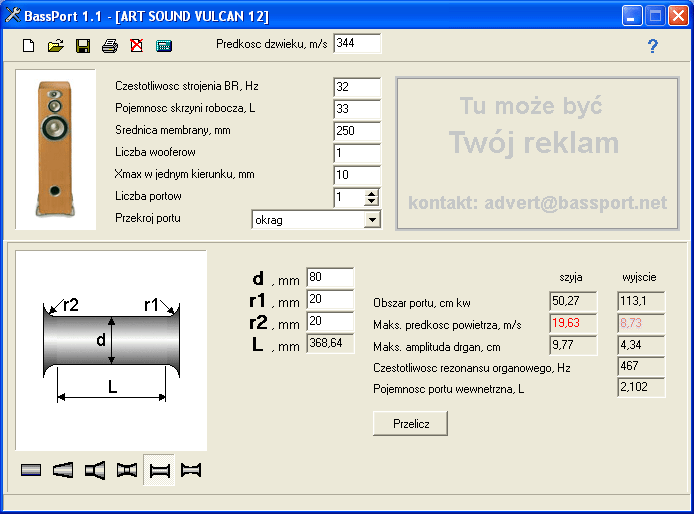Image resolution: width=694 pixels, height=514 pixels.
Task: Select the both-ends-flared port shape
Action: click(159, 470)
